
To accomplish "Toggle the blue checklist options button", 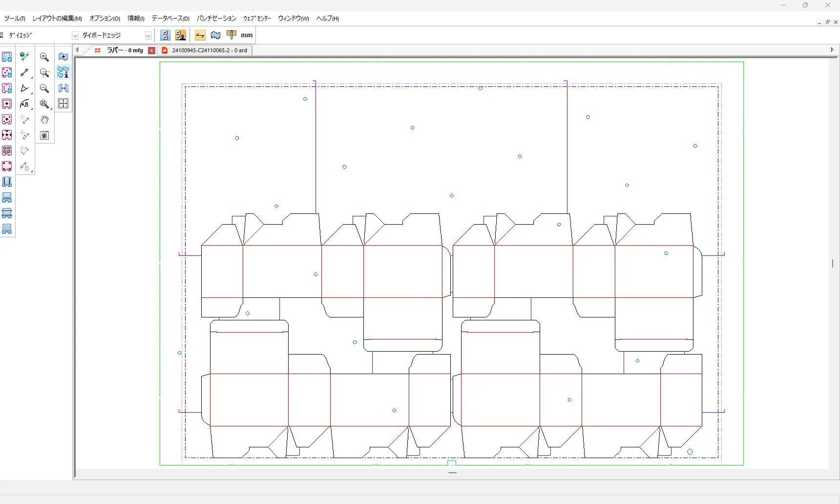I will (165, 35).
